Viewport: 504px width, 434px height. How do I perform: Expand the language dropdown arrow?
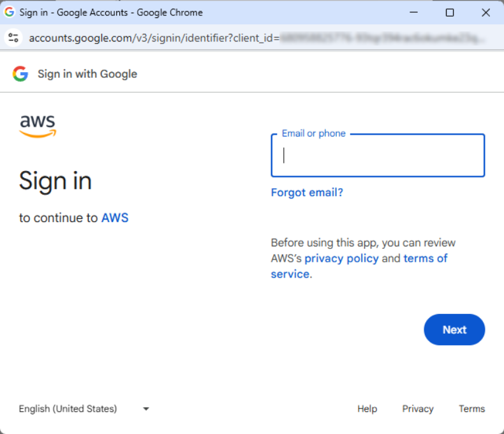pos(146,409)
